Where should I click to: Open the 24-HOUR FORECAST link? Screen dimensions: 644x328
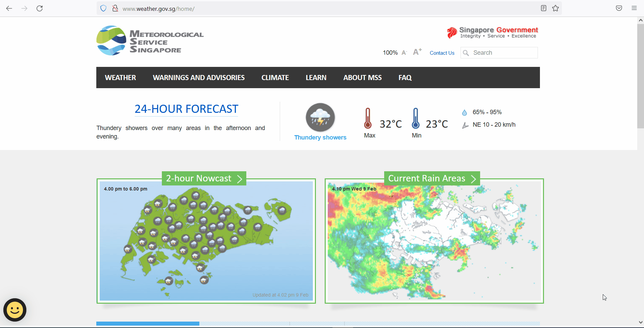(x=186, y=109)
